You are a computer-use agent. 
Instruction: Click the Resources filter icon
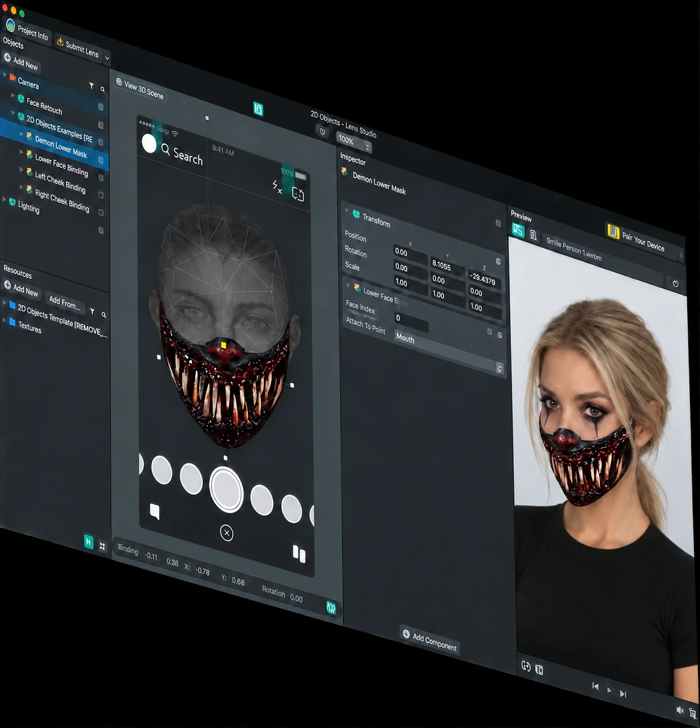(92, 311)
